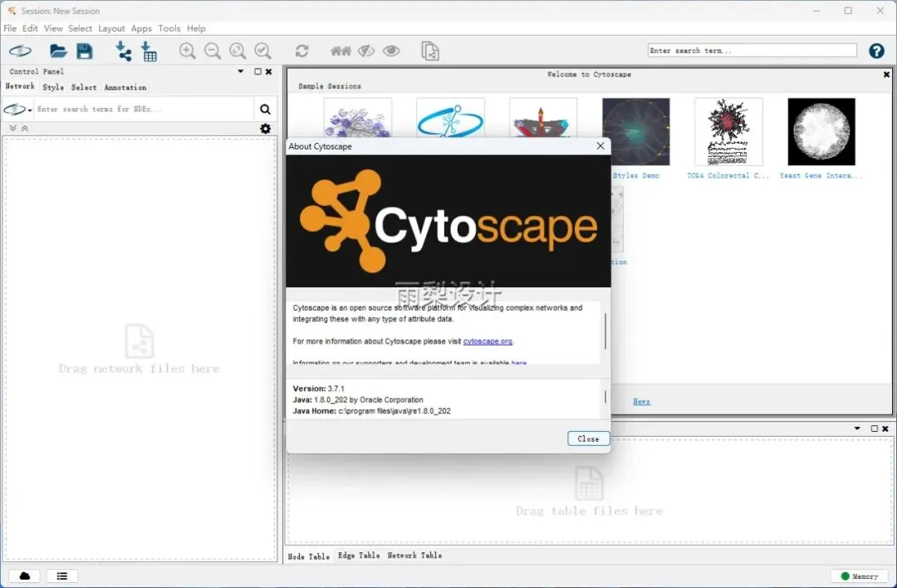Click the main toolbar search term field

click(x=752, y=51)
